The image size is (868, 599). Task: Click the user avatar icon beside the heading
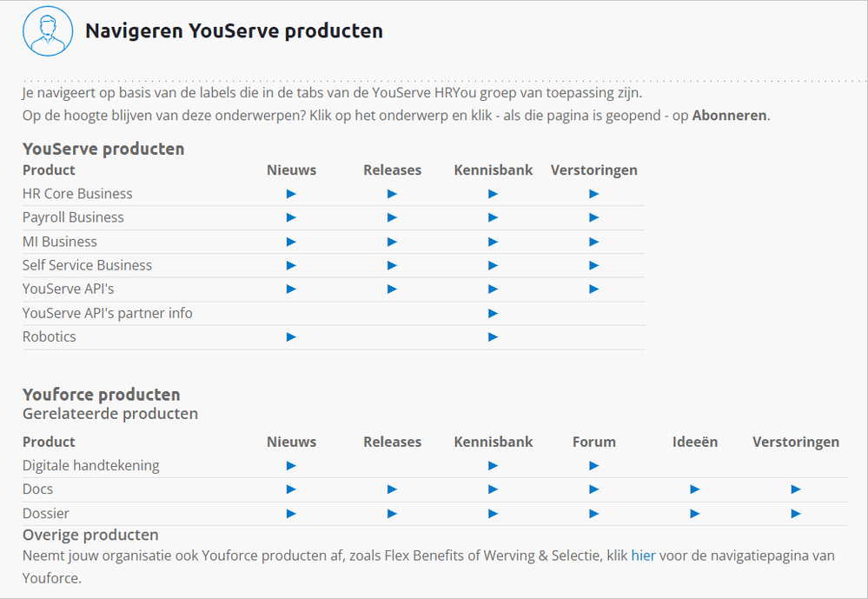[47, 31]
